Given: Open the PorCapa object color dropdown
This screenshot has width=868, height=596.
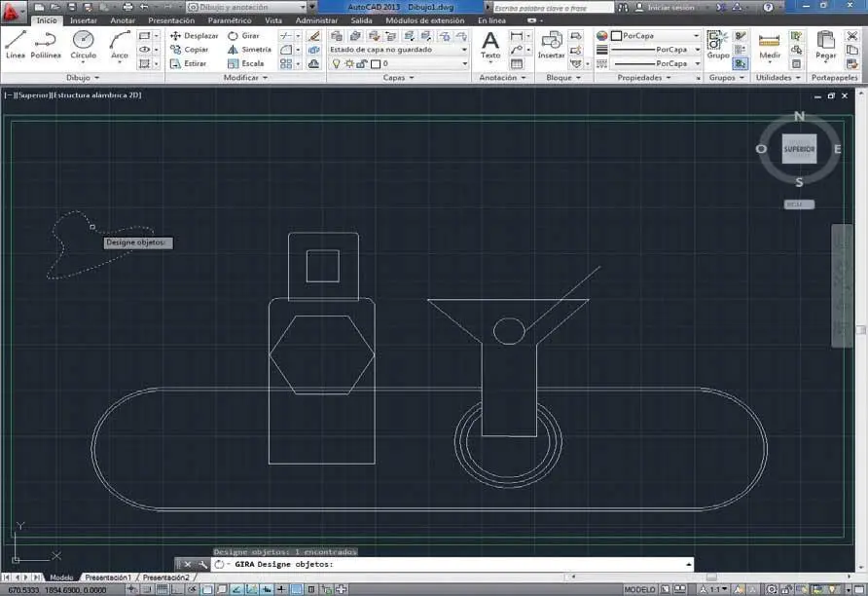Looking at the screenshot, I should [656, 35].
